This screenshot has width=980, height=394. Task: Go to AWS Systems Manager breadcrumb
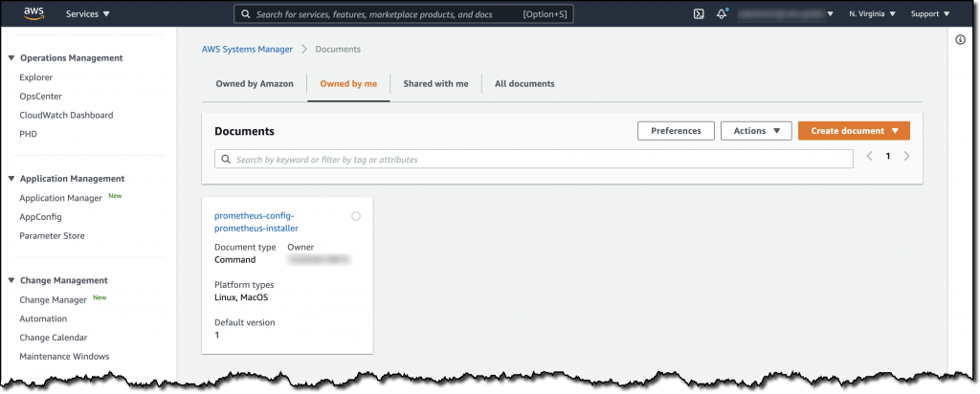point(247,50)
